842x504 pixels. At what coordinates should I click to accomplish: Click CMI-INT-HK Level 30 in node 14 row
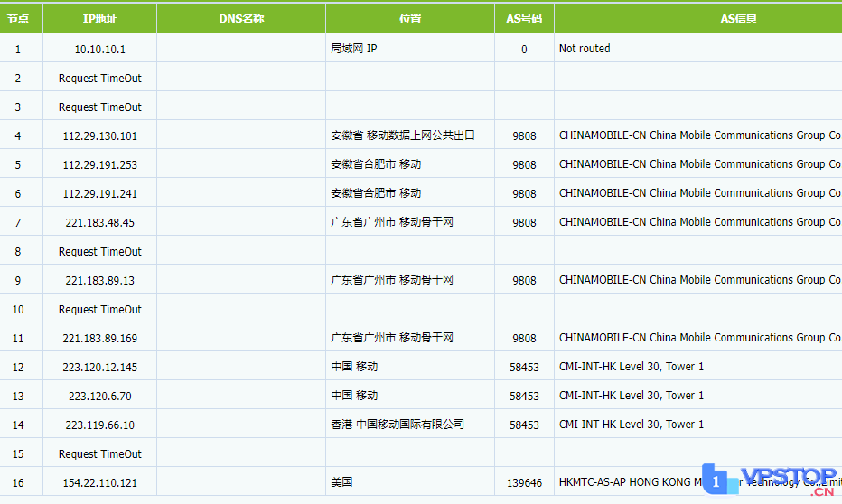631,425
